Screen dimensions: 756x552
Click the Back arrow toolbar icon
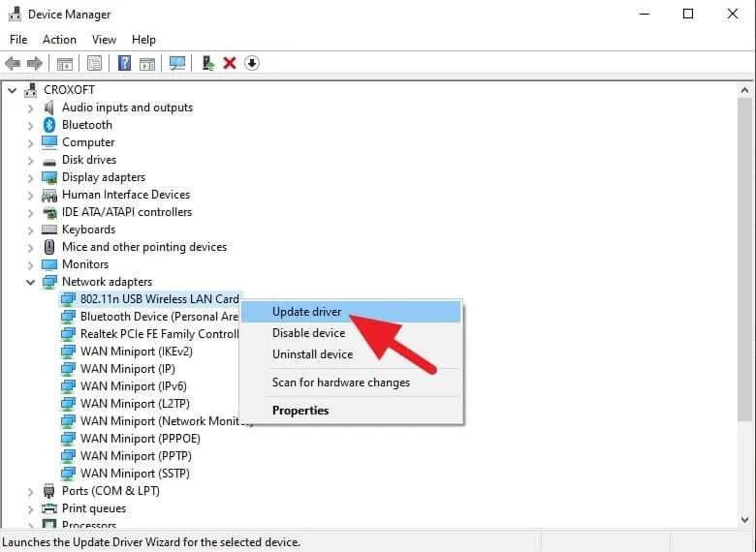pos(13,63)
